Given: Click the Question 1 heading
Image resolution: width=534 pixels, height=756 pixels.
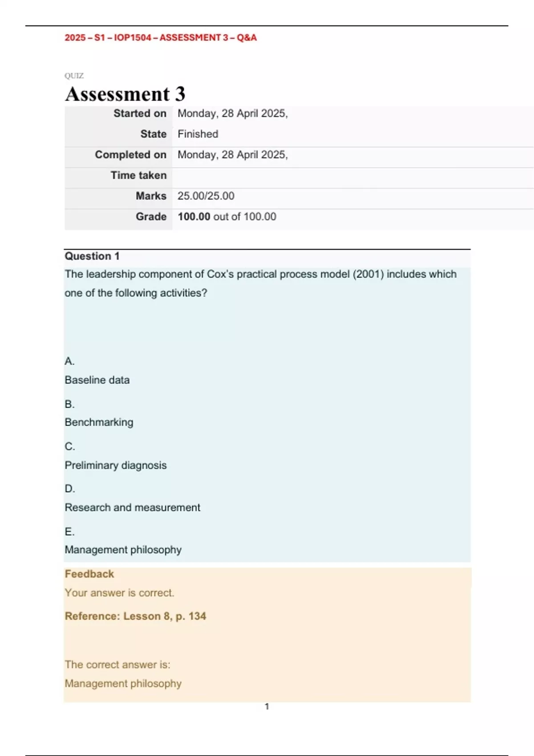Looking at the screenshot, I should tap(92, 256).
